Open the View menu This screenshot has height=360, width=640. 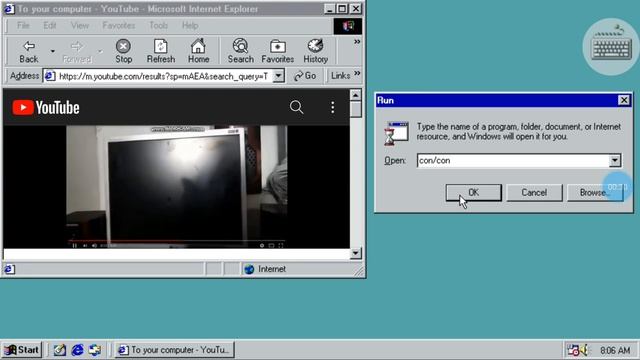point(80,26)
